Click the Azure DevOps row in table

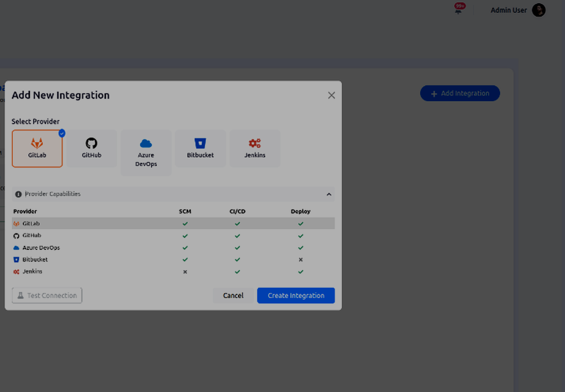(x=173, y=248)
